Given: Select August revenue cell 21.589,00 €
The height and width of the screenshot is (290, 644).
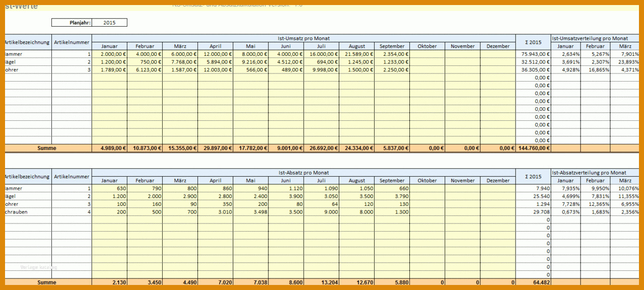Looking at the screenshot, I should click(356, 54).
